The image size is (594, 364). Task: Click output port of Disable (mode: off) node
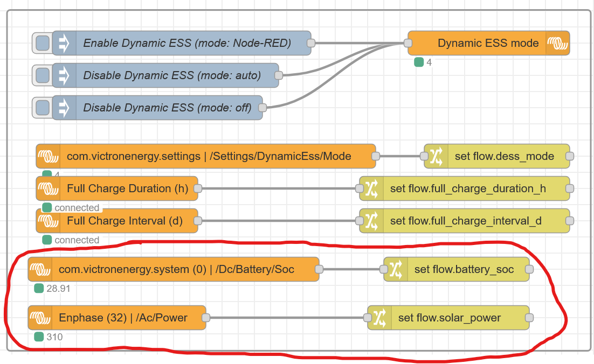coord(263,108)
